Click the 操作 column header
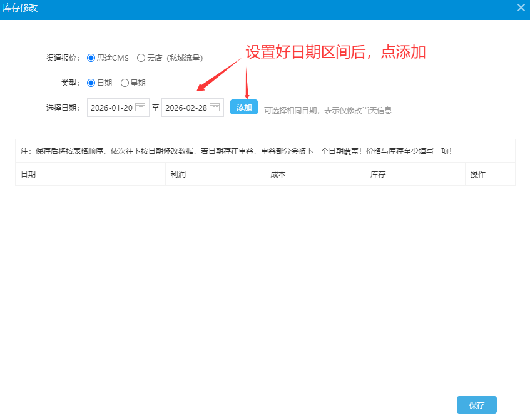 [478, 174]
